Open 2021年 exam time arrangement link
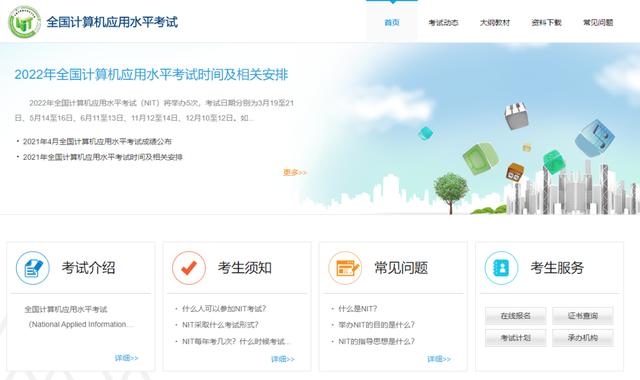Screen dimensions: 640x380 [102, 157]
